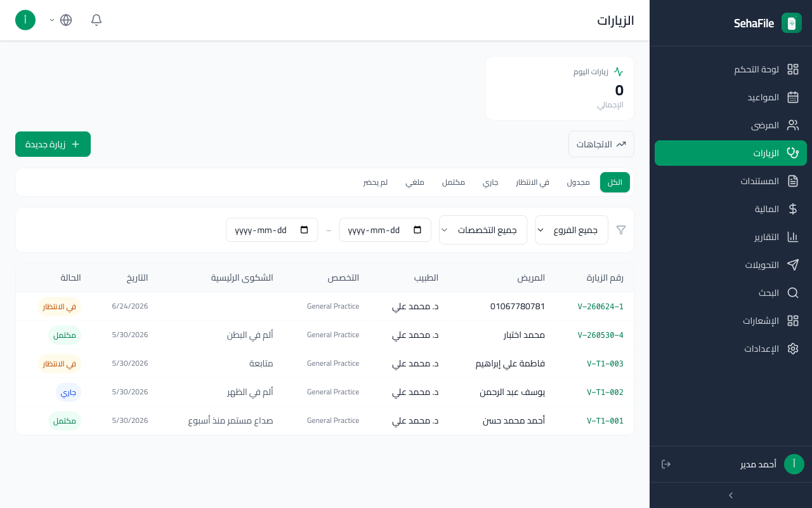This screenshot has height=508, width=812.
Task: Click the SehaFile logo icon
Action: click(x=792, y=23)
